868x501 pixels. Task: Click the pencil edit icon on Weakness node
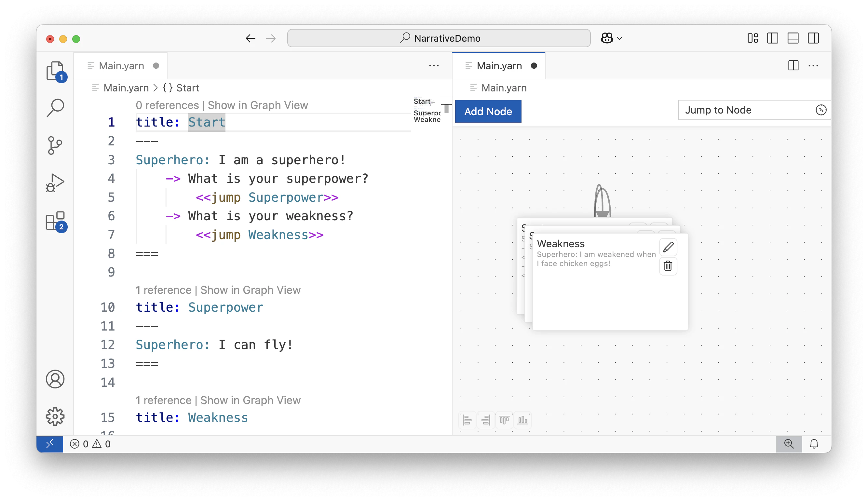pyautogui.click(x=668, y=247)
